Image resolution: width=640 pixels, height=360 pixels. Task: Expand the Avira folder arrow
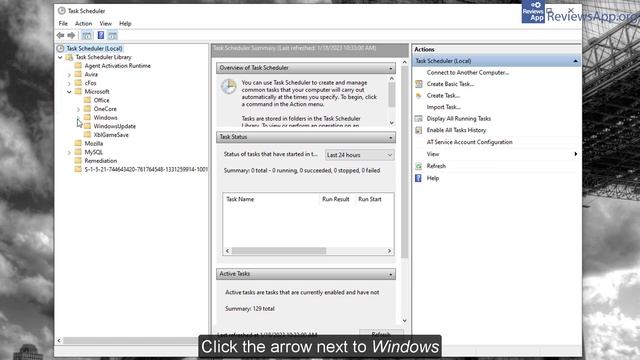69,75
